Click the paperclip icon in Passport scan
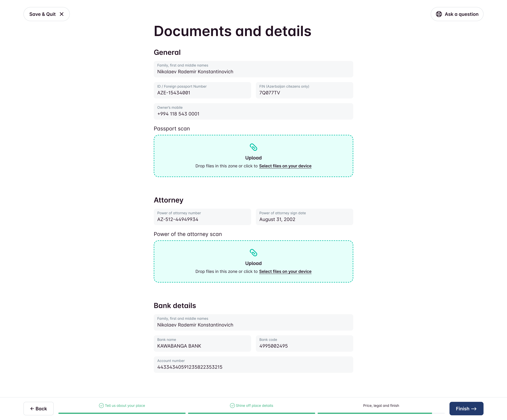The width and height of the screenshot is (507, 420). 253,147
